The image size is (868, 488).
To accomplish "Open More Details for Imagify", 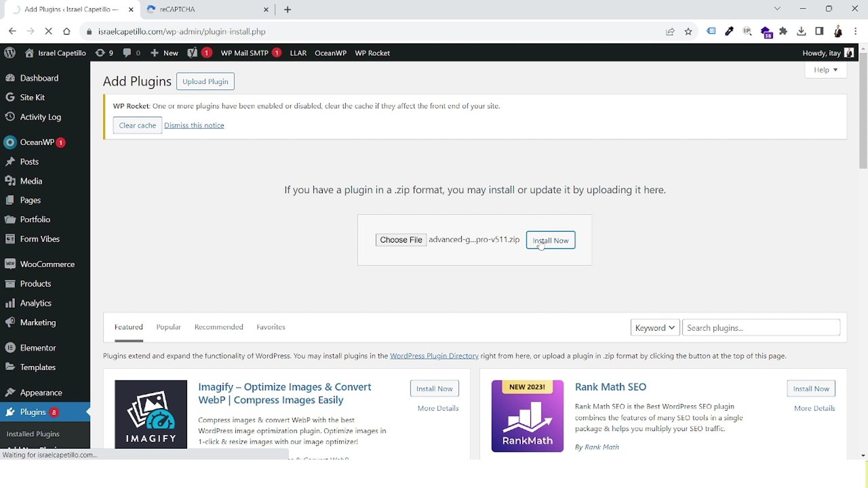I will coord(438,408).
